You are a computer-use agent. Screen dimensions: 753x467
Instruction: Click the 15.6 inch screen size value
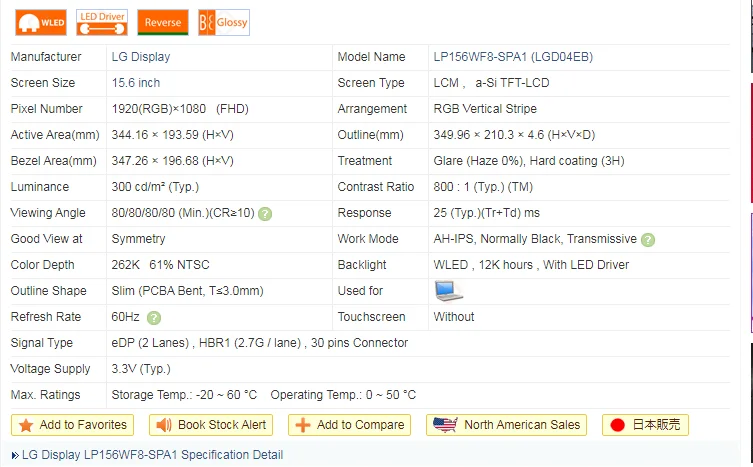pyautogui.click(x=136, y=83)
